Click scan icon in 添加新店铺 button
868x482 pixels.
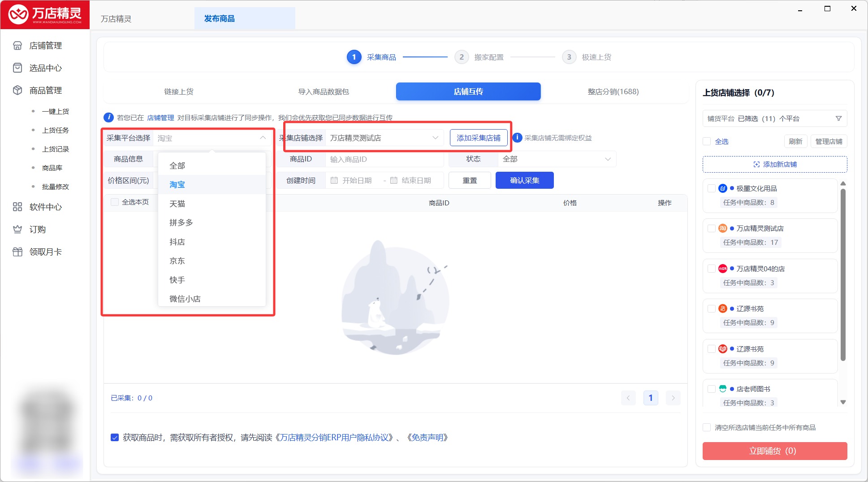(x=756, y=165)
